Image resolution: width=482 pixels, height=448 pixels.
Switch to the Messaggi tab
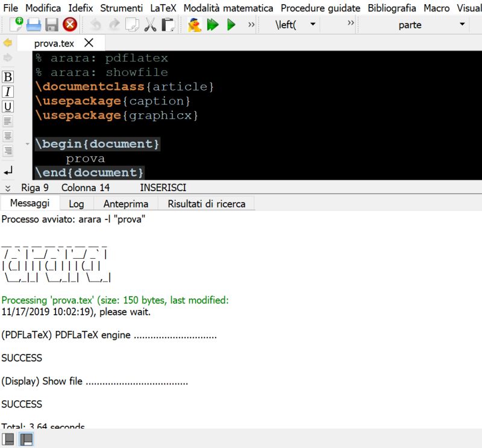coord(30,203)
